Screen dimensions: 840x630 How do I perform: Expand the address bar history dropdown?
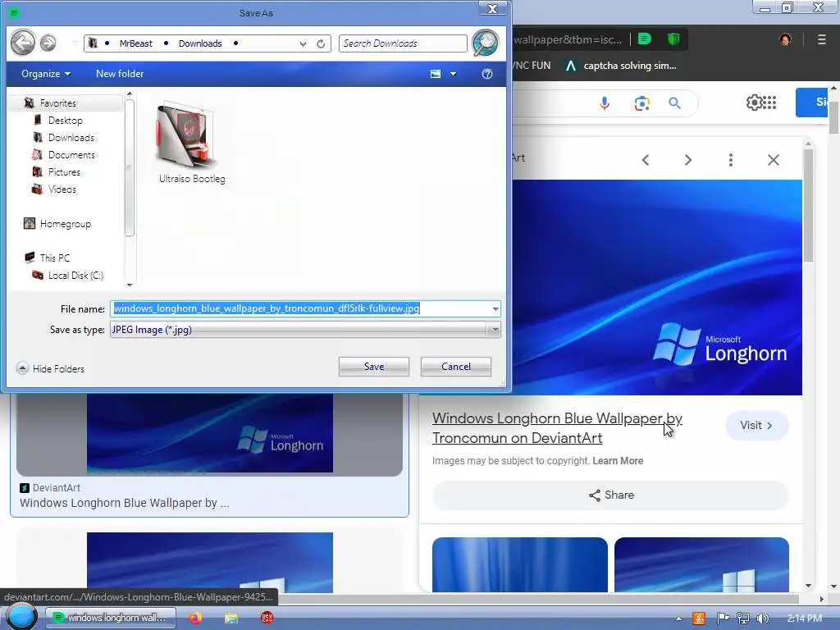304,44
